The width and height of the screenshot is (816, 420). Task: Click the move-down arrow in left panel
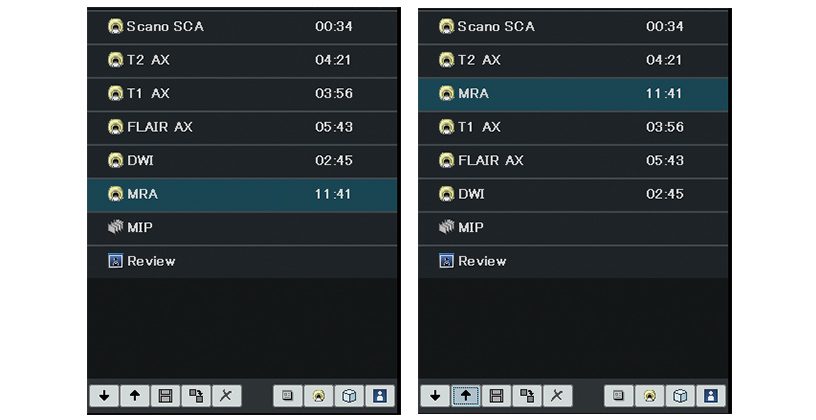(x=105, y=396)
